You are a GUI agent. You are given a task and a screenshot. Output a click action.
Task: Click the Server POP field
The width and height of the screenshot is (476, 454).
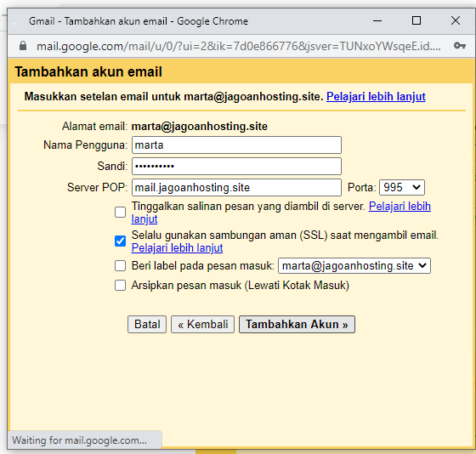[236, 187]
